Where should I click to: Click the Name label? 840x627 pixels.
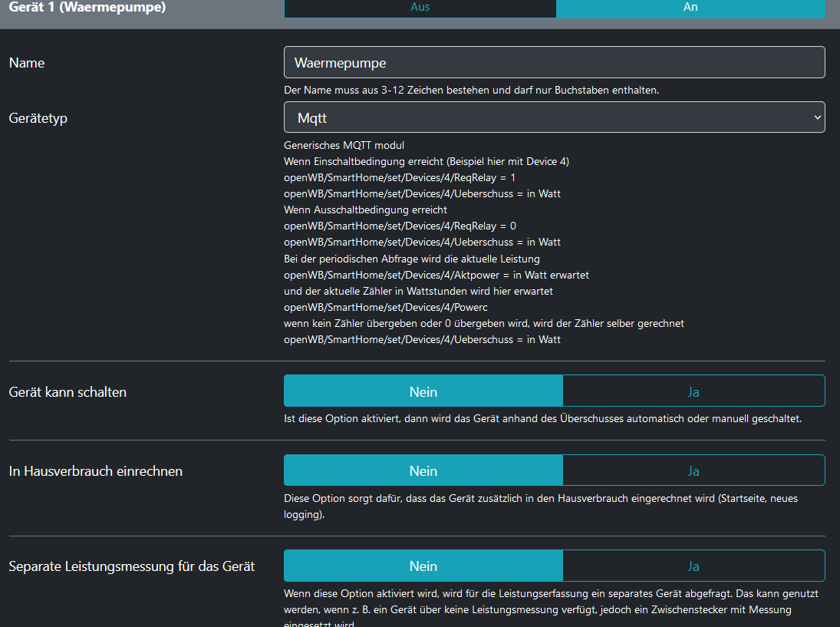click(x=27, y=63)
